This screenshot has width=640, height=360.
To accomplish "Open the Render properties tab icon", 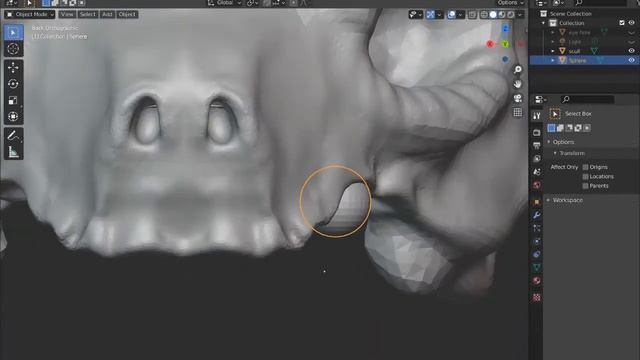I will coord(536,133).
